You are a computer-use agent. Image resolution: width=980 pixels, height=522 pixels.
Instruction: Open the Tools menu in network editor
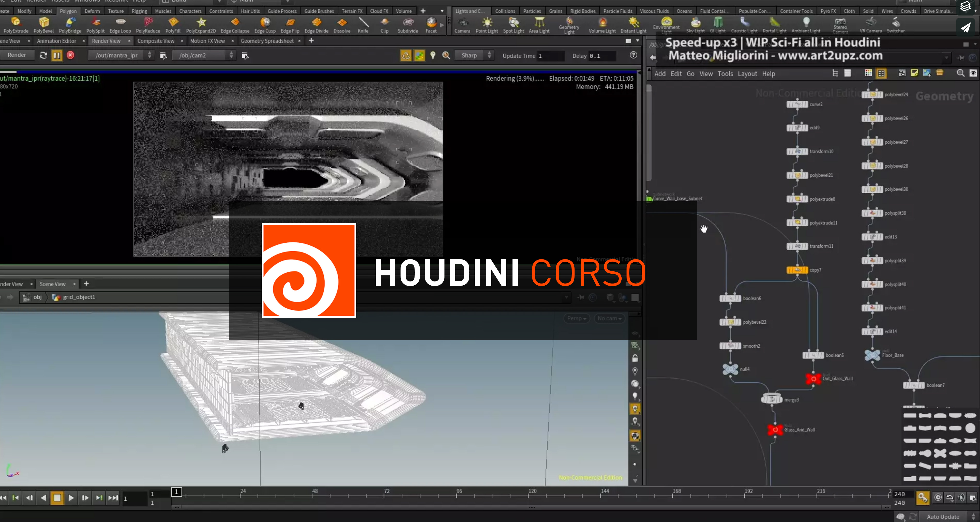[x=725, y=73]
